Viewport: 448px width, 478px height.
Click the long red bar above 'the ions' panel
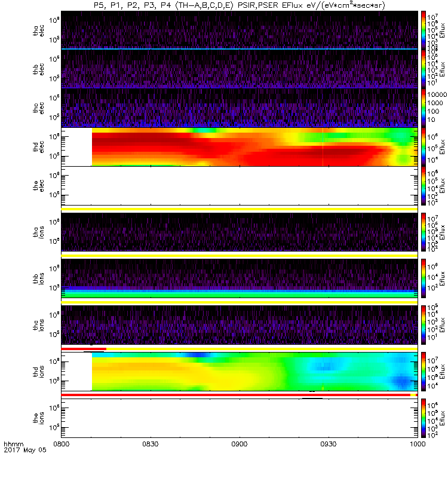pyautogui.click(x=235, y=395)
